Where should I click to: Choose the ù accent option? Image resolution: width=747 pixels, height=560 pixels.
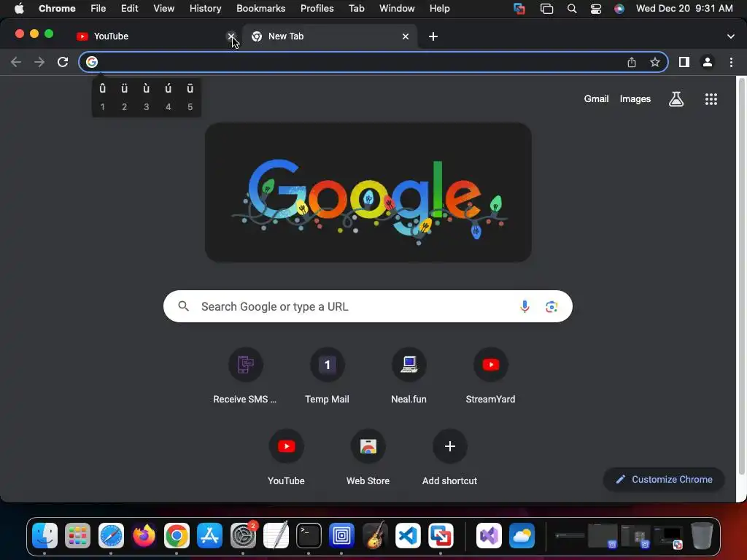pyautogui.click(x=146, y=97)
